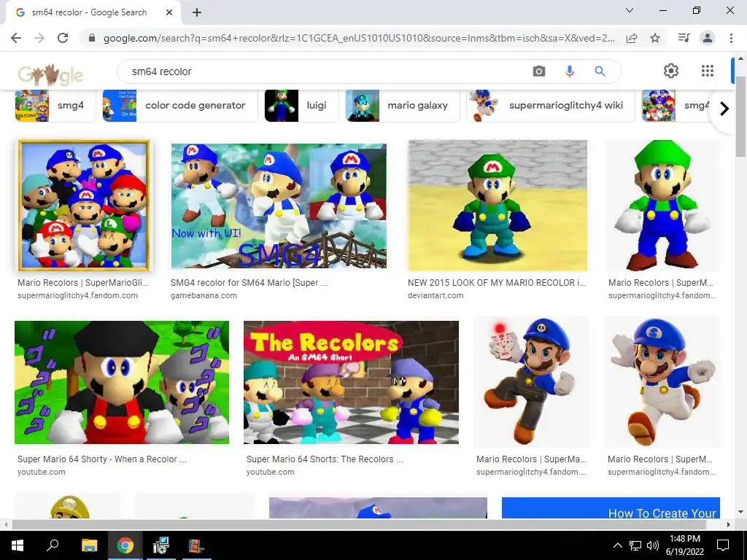Select the supermarioglitchy4 wiki chip
The image size is (747, 560).
pos(551,106)
